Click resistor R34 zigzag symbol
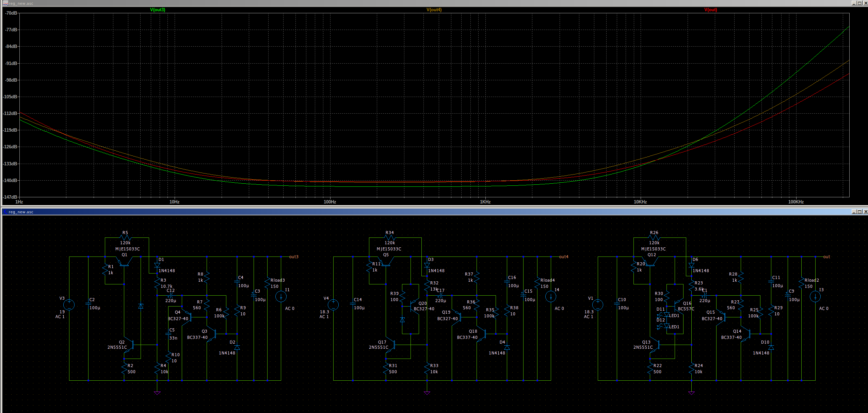 click(x=389, y=238)
